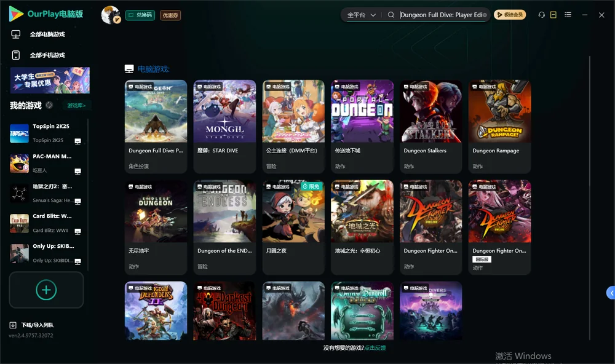This screenshot has height=364, width=615.
Task: Click the monitor icon beside 全部电脑游戏
Action: point(16,34)
